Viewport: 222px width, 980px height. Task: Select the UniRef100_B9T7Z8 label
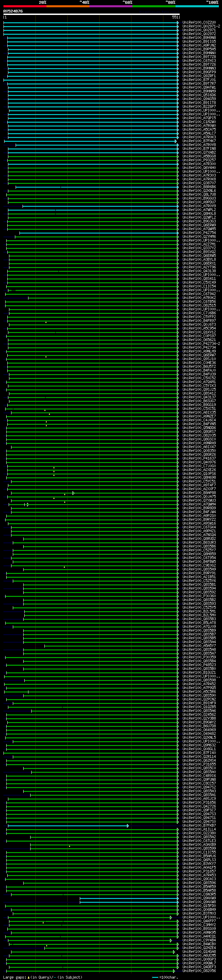tap(199, 57)
